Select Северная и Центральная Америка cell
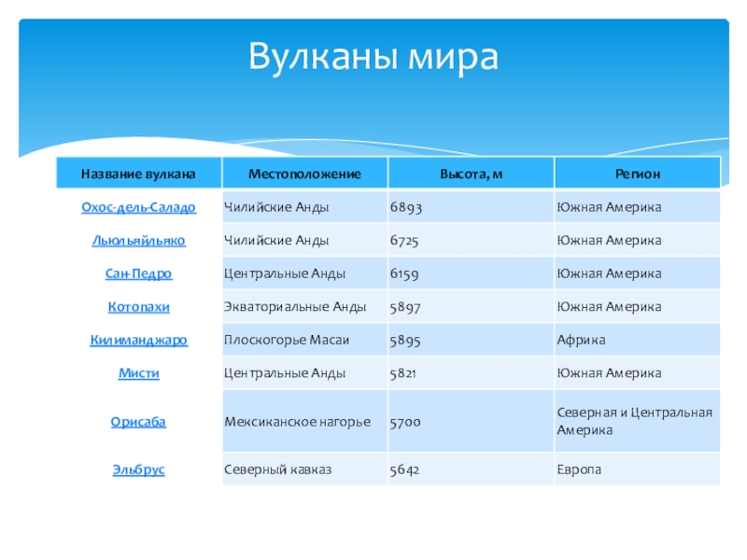The width and height of the screenshot is (747, 560). coord(638,422)
